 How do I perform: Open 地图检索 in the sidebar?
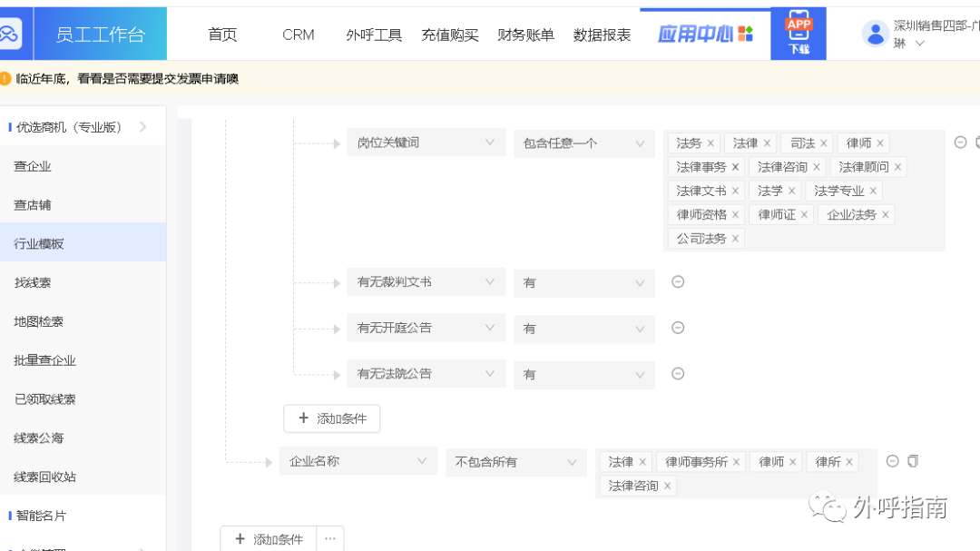click(39, 321)
